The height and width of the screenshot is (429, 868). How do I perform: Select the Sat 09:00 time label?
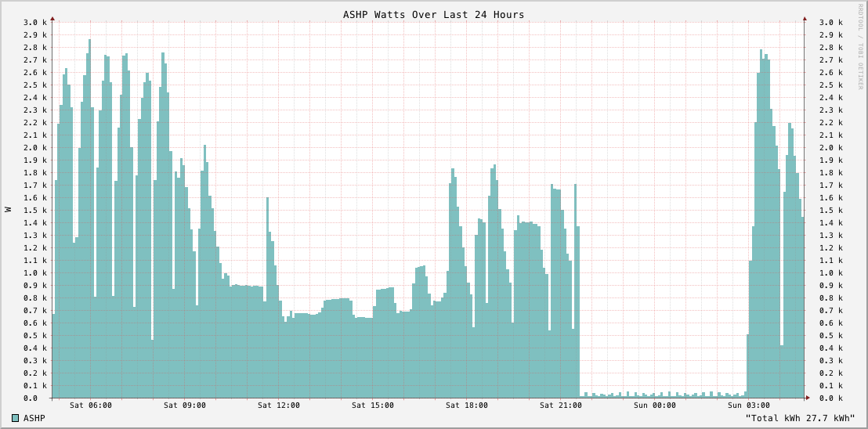coord(184,406)
